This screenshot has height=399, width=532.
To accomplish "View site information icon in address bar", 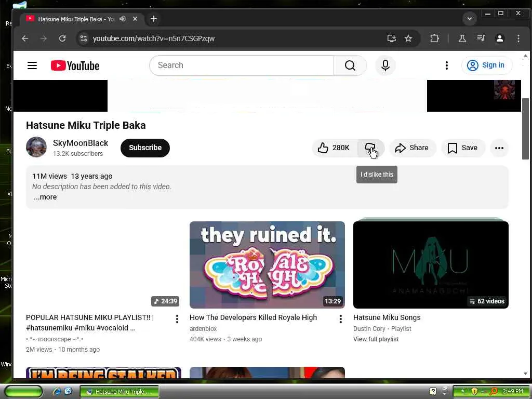I will 84,38.
